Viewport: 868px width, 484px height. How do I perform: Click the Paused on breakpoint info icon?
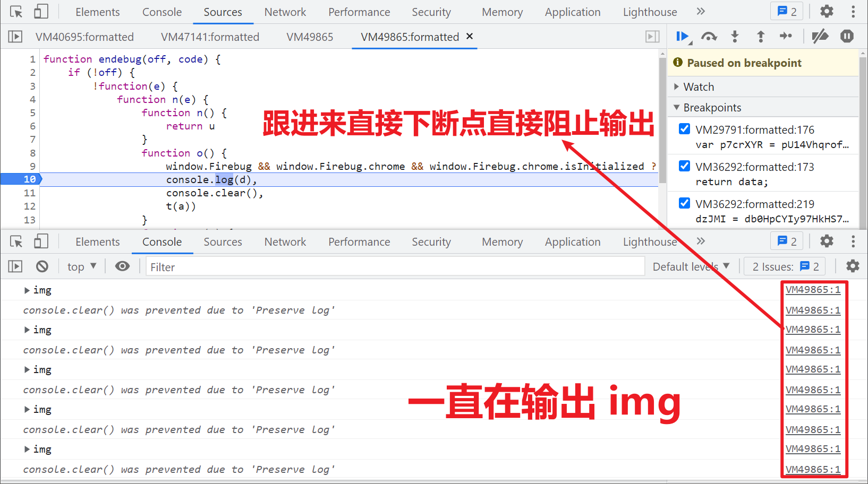click(678, 63)
